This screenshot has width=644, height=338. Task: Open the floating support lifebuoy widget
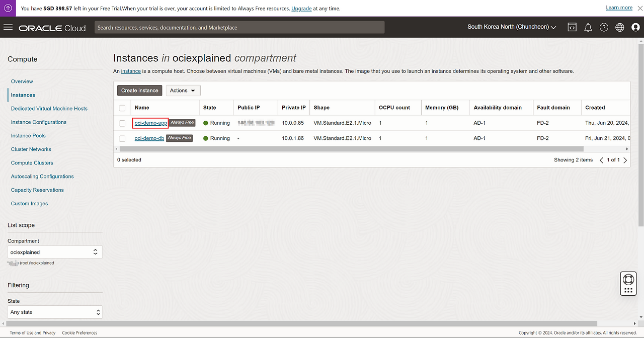tap(628, 279)
